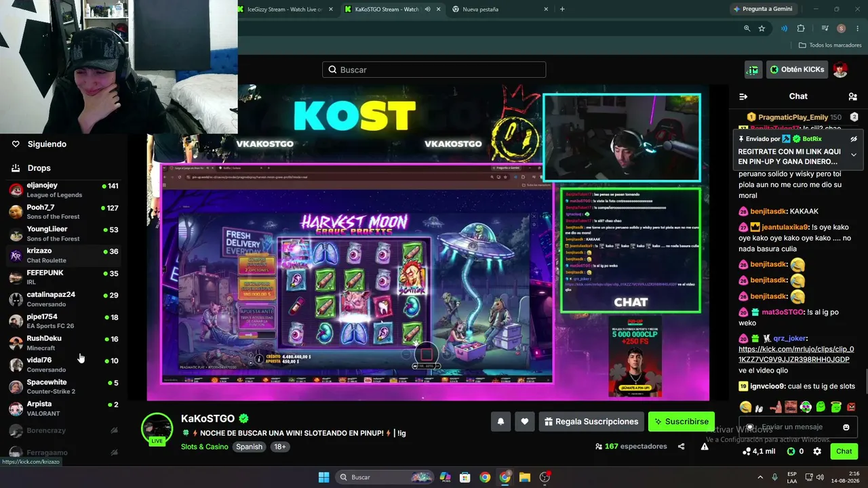Open RushDeku channel in sidebar
This screenshot has width=868, height=488.
pos(64,343)
